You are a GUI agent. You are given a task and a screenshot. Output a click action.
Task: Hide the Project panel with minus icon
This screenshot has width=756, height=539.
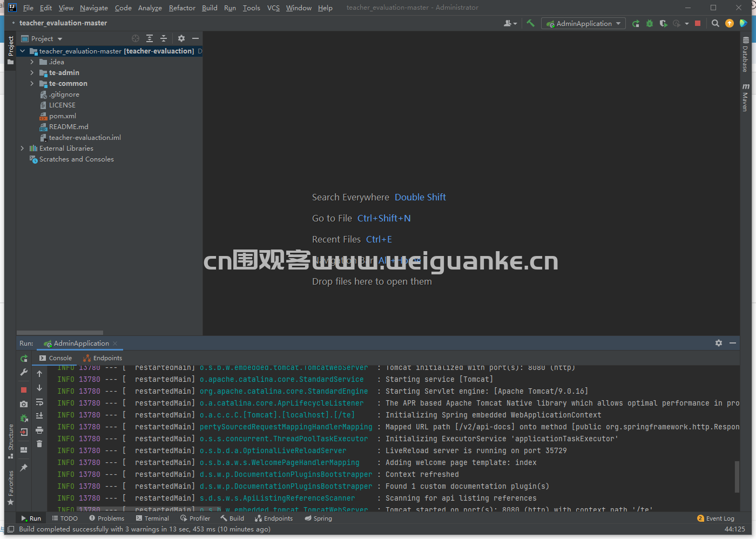(195, 38)
